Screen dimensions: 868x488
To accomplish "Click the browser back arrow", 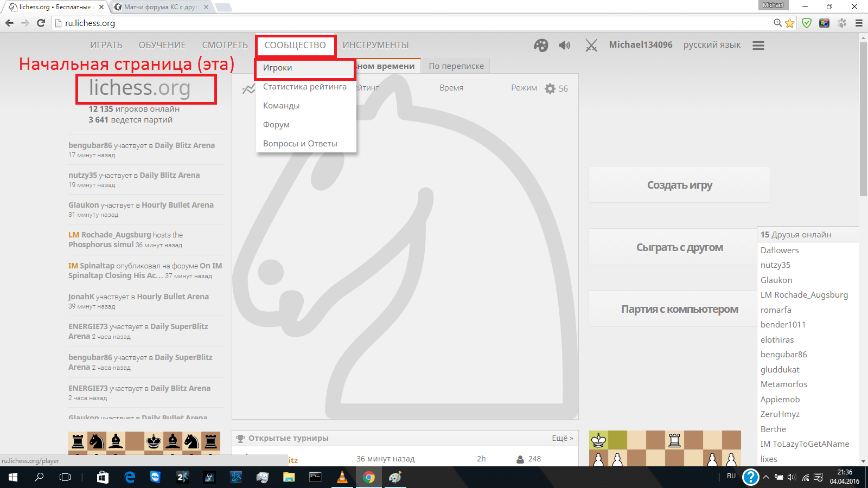I will (9, 23).
